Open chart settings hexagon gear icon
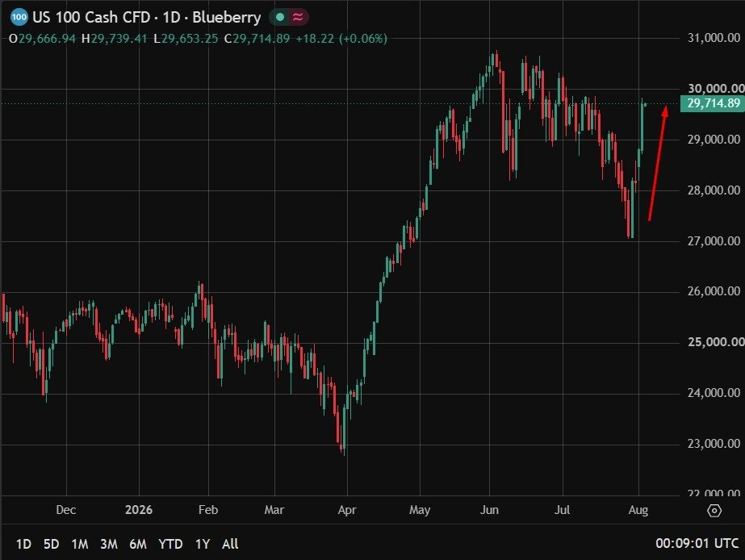This screenshot has width=745, height=560. [714, 511]
